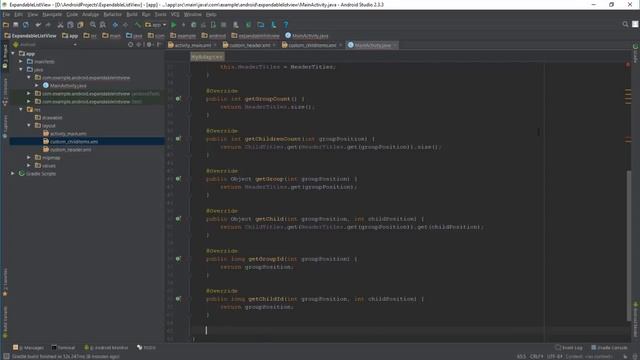This screenshot has height=360, width=640.
Task: Click the Back navigation arrow icon
Action: click(x=115, y=25)
